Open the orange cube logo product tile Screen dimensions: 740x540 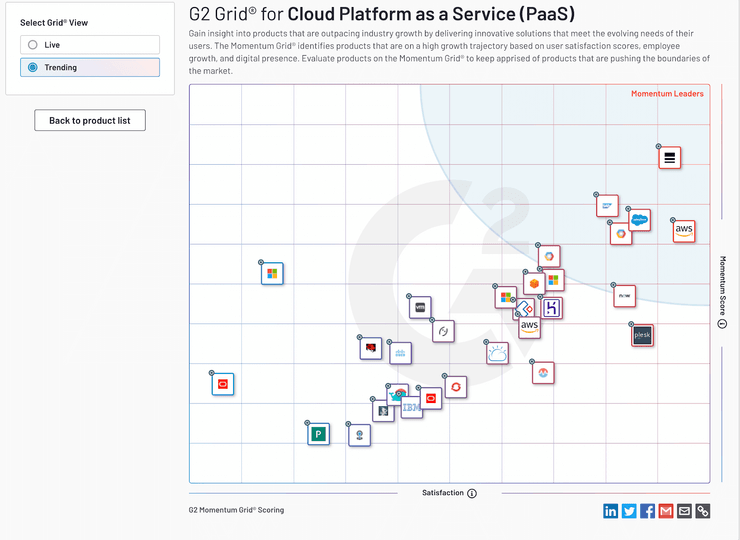pos(534,284)
